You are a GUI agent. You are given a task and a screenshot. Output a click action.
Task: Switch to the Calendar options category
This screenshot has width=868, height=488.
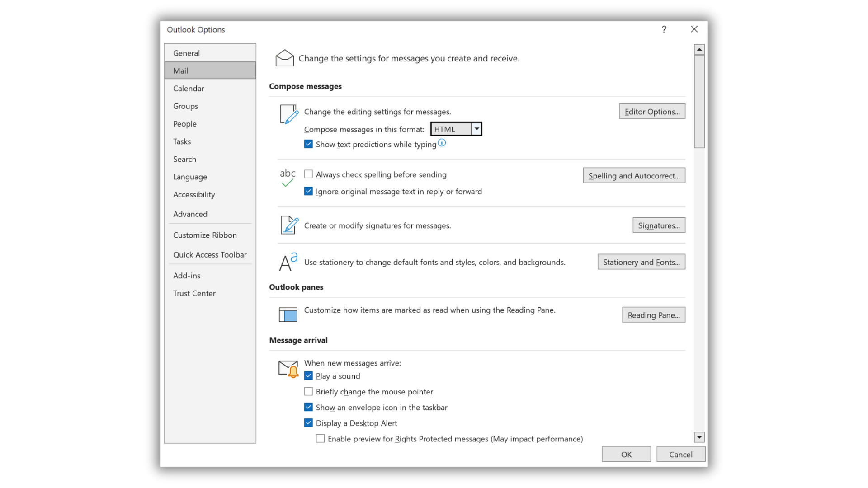[x=189, y=89]
